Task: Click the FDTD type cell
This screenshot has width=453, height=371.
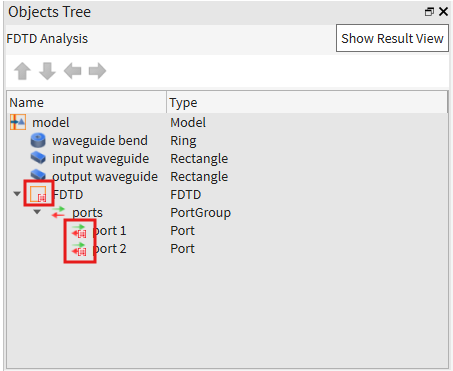Action: [186, 194]
